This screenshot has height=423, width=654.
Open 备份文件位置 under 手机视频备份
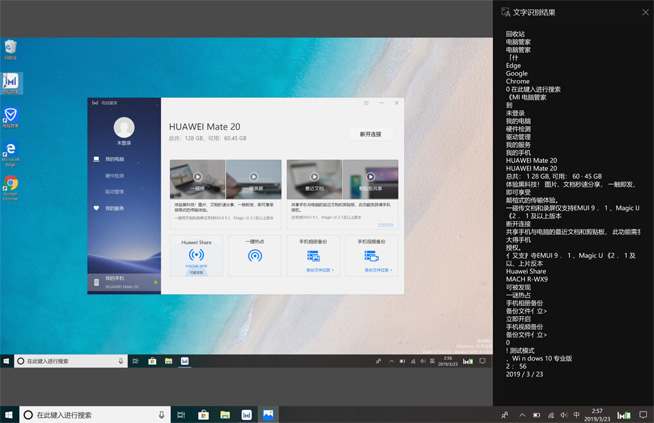[377, 270]
